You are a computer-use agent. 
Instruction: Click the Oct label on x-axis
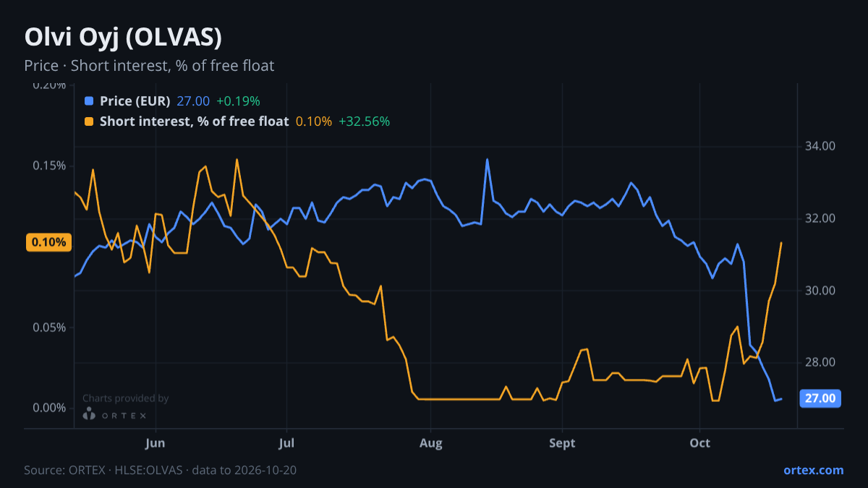(699, 442)
